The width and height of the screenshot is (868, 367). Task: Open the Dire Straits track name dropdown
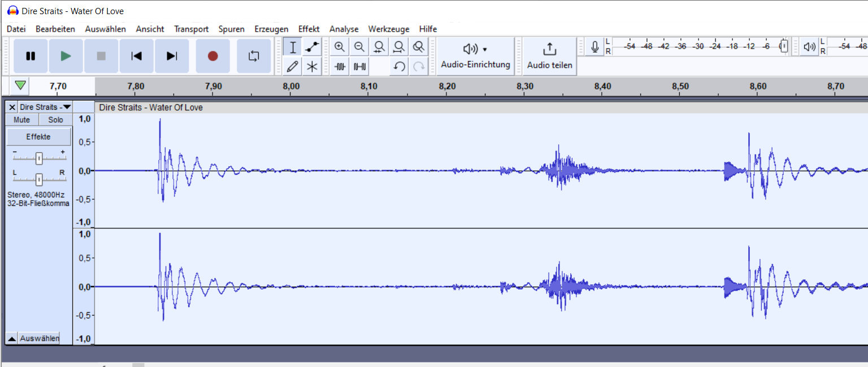(45, 107)
